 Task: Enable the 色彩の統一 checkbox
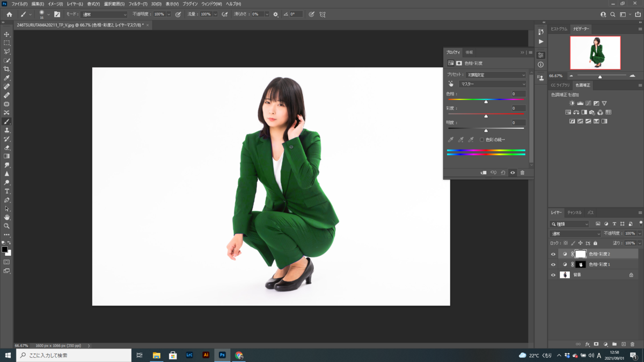coord(482,139)
